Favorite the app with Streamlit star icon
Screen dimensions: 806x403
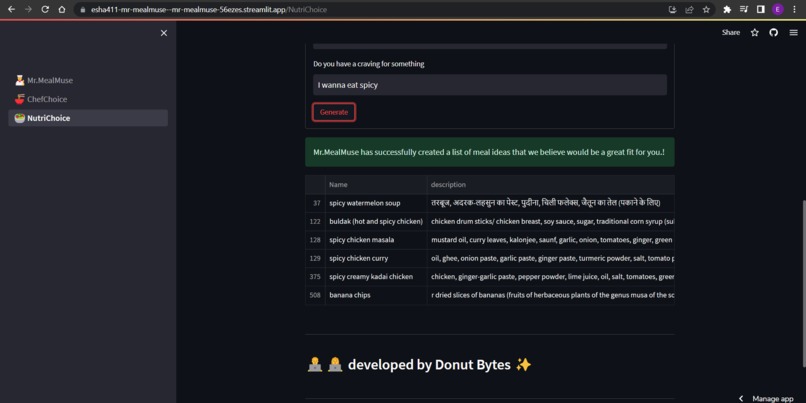[x=755, y=32]
